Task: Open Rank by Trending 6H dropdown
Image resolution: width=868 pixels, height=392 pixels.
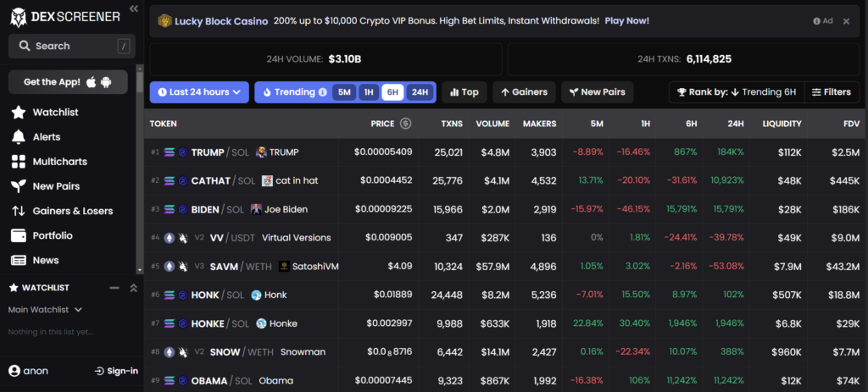Action: [737, 92]
